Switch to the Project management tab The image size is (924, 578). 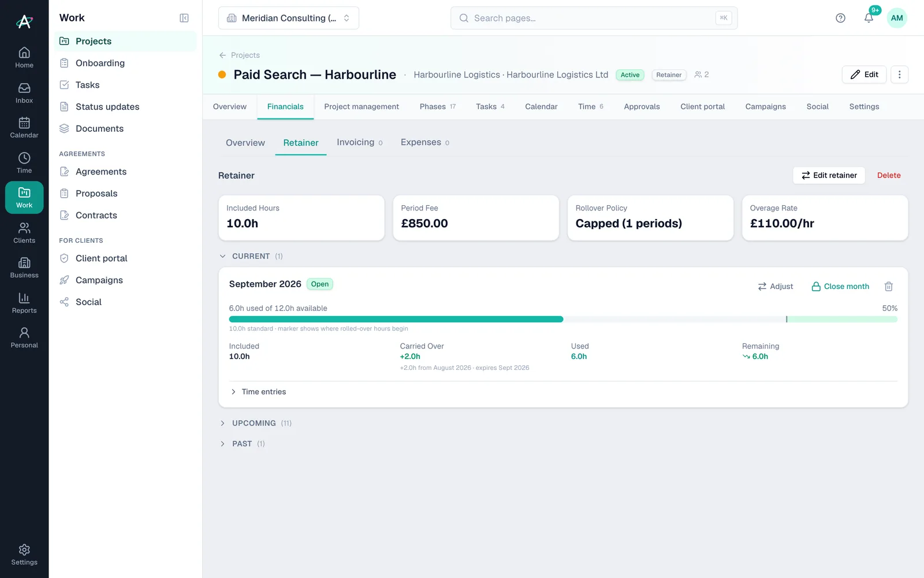pos(362,106)
